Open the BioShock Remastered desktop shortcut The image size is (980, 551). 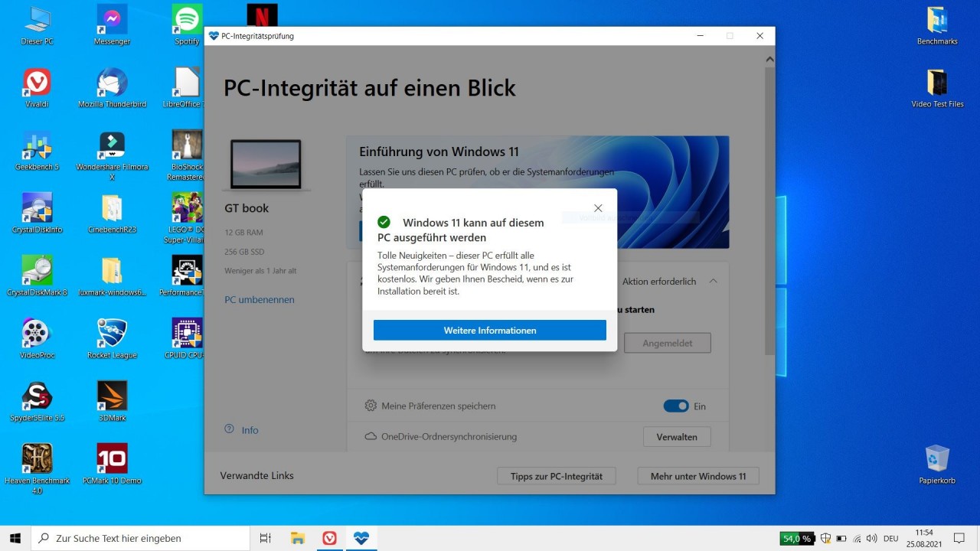point(185,155)
